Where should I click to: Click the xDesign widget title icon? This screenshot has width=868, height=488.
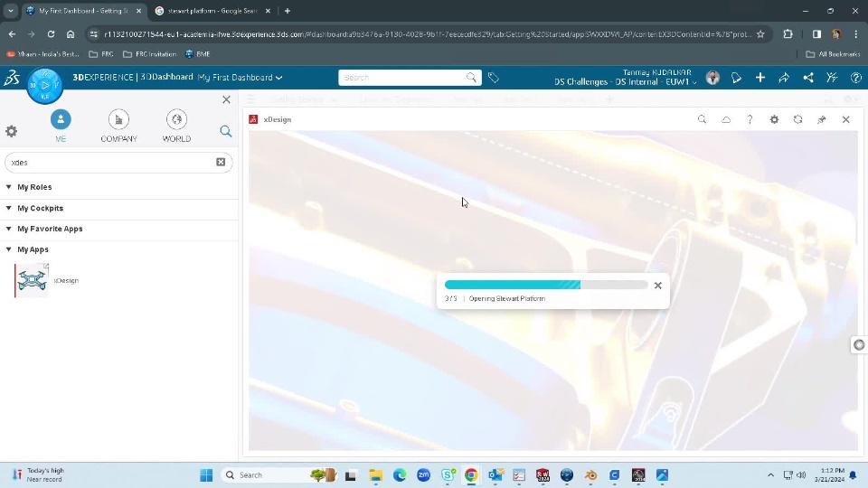tap(253, 119)
